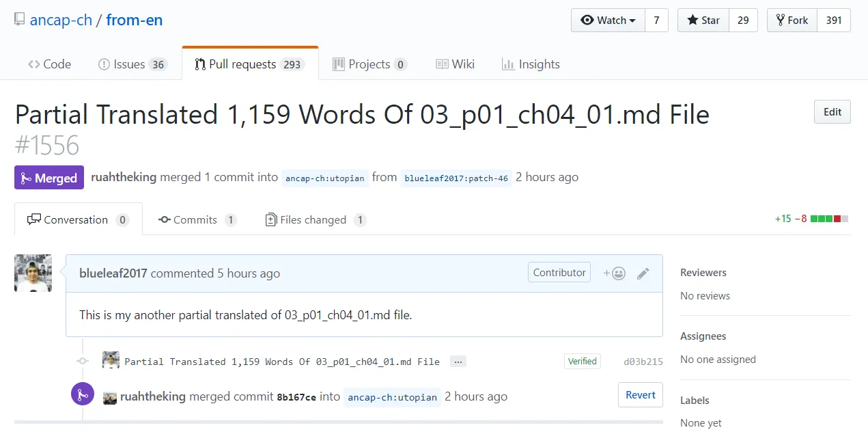The image size is (868, 432).
Task: Click blueleaf2017's large avatar thumbnail
Action: (33, 273)
